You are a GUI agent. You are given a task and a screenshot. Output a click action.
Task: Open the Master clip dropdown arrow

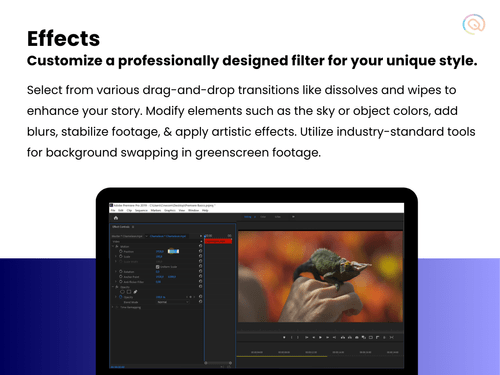146,236
